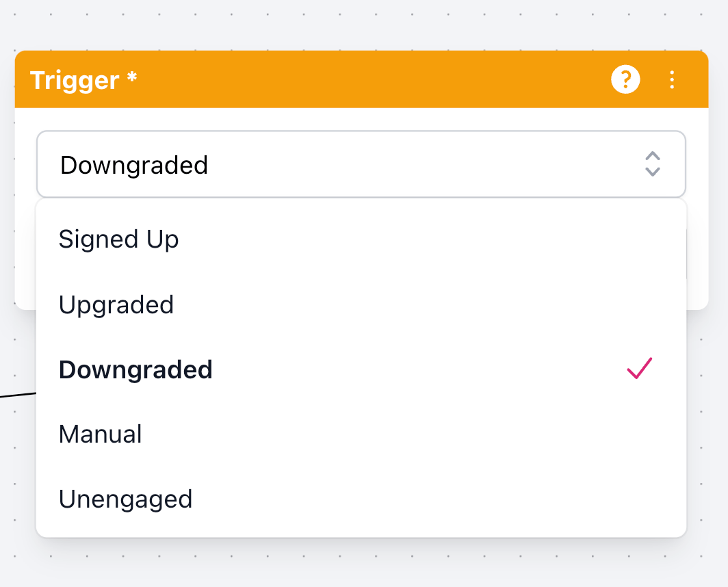Collapse the Trigger dropdown showing Downgraded

[x=361, y=164]
